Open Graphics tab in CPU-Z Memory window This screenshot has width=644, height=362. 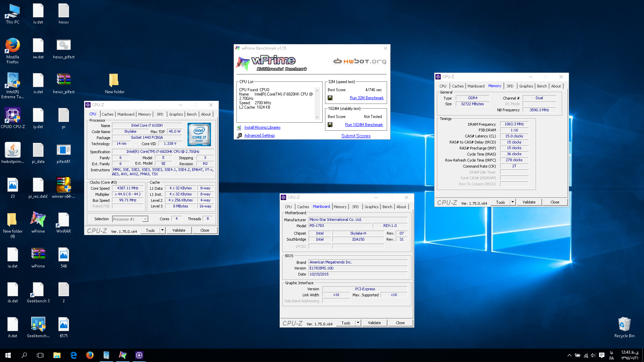click(526, 86)
